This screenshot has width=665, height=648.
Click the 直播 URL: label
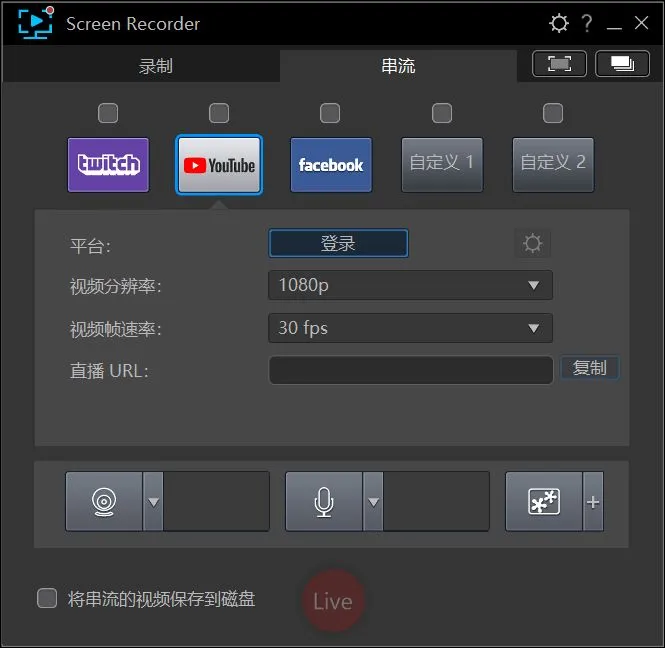[x=109, y=371]
